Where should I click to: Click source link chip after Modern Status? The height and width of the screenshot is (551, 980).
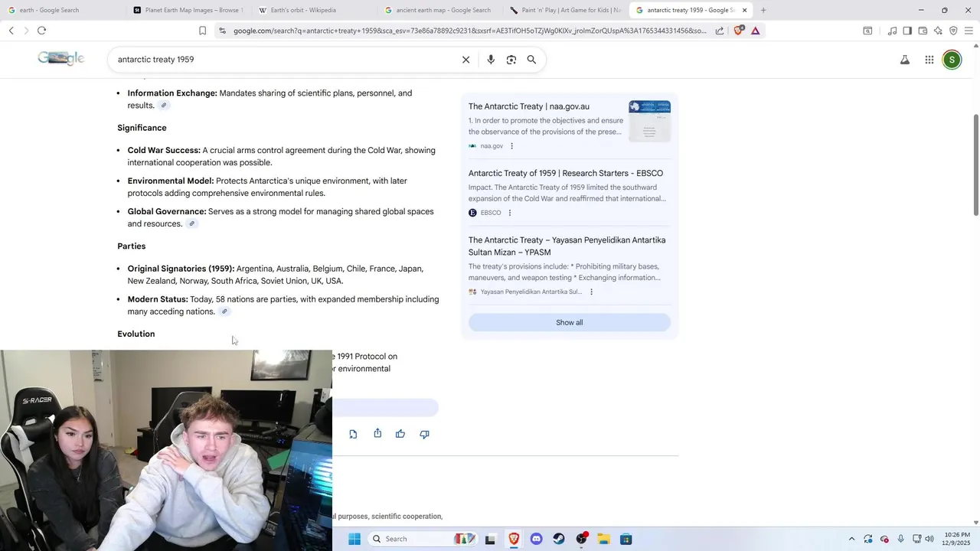coord(224,311)
